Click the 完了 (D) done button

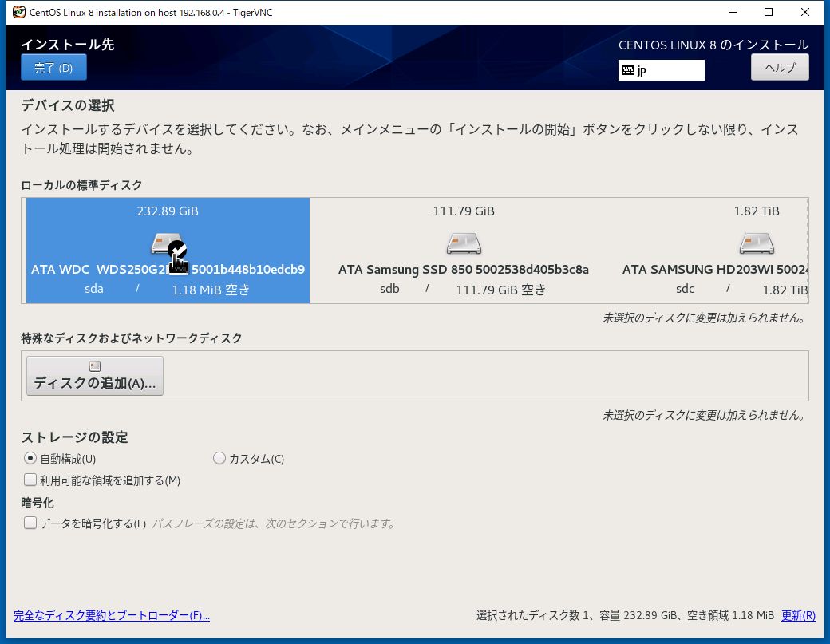(53, 68)
